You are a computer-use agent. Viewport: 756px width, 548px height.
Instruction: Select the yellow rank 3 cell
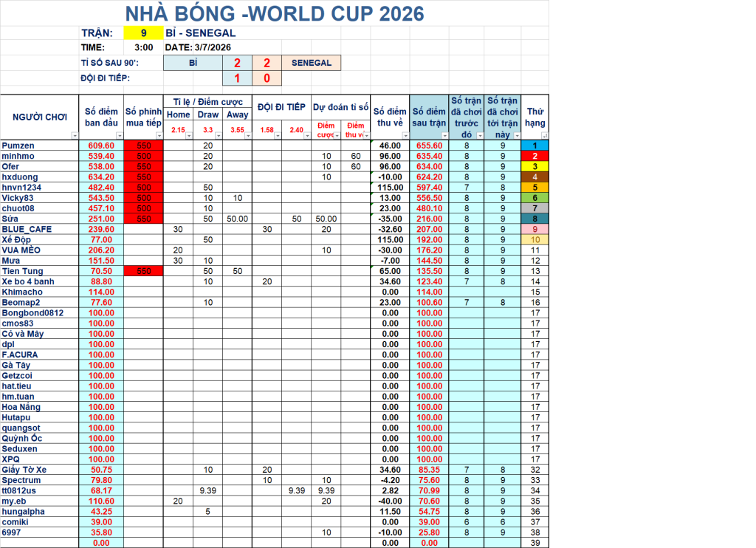click(535, 166)
